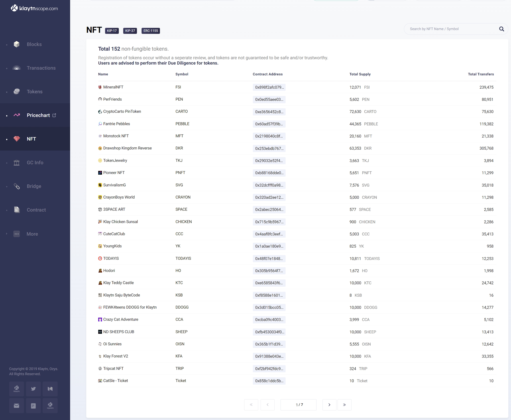
Task: Open MineralNFT contract address 0x898f2afc079
Action: (x=269, y=87)
